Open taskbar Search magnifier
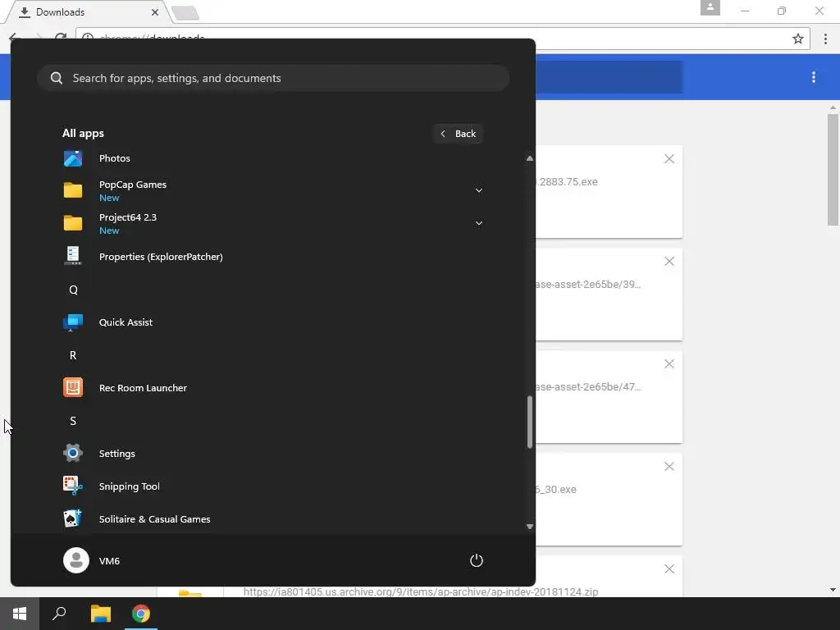The height and width of the screenshot is (630, 840). (59, 614)
